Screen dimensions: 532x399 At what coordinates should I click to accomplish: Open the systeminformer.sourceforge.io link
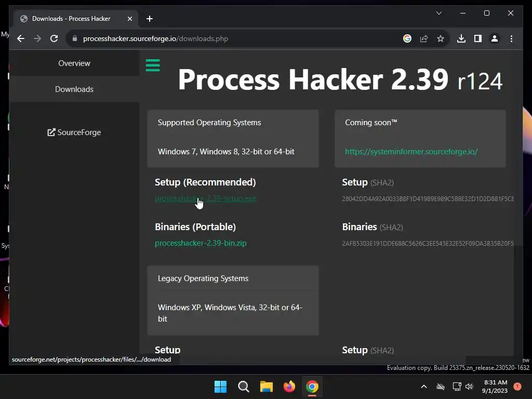411,152
